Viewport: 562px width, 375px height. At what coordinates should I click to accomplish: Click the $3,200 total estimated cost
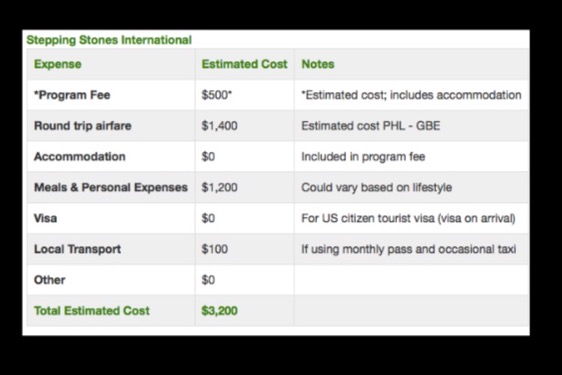(219, 311)
